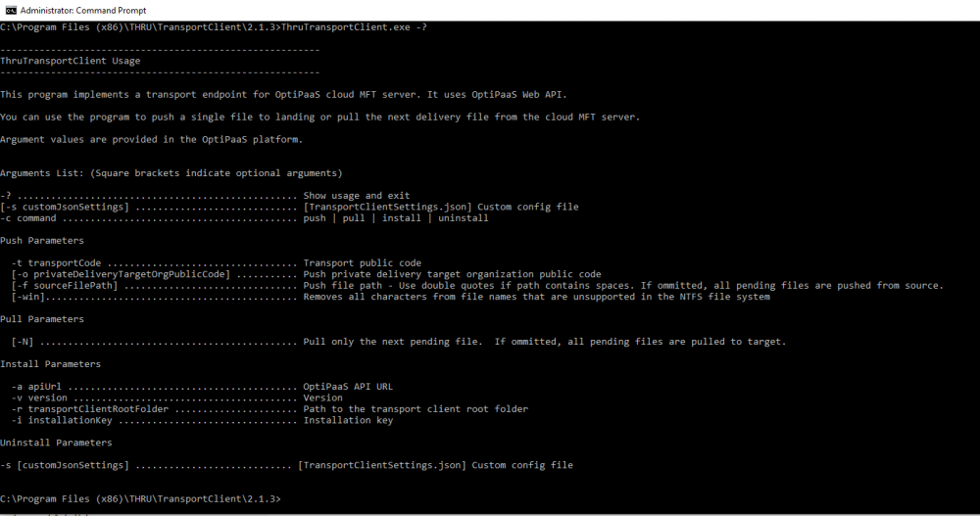Click the '[-N]' pull parameter
This screenshot has width=980, height=516.
[x=23, y=342]
